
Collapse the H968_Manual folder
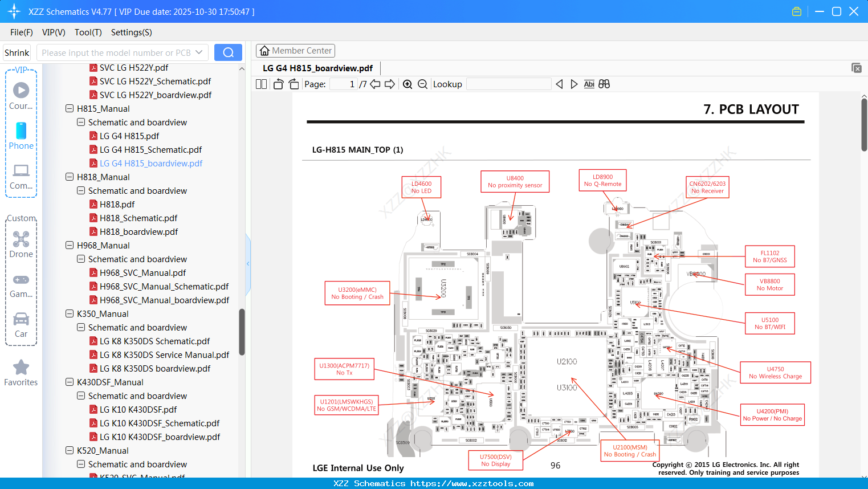click(70, 245)
